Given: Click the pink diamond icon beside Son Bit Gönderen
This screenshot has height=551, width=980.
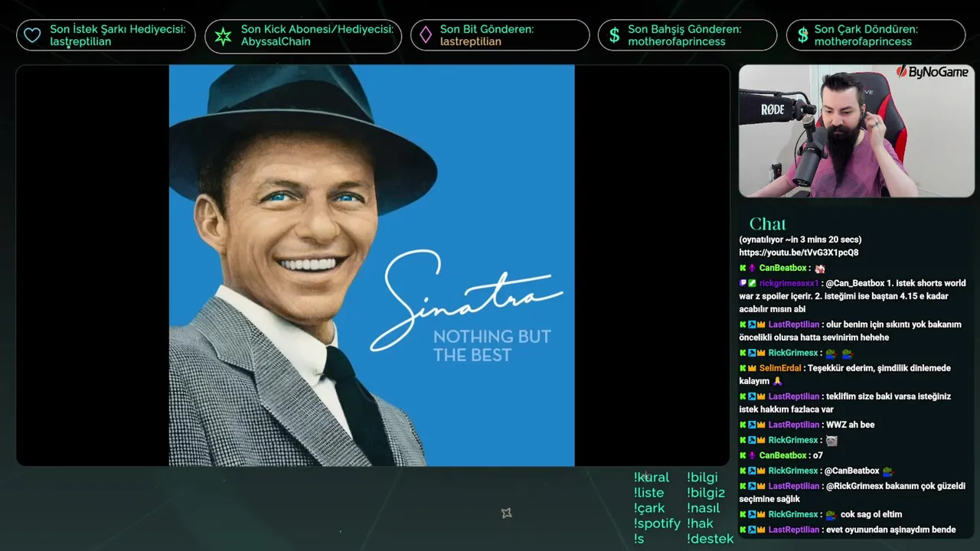Looking at the screenshot, I should coord(425,35).
